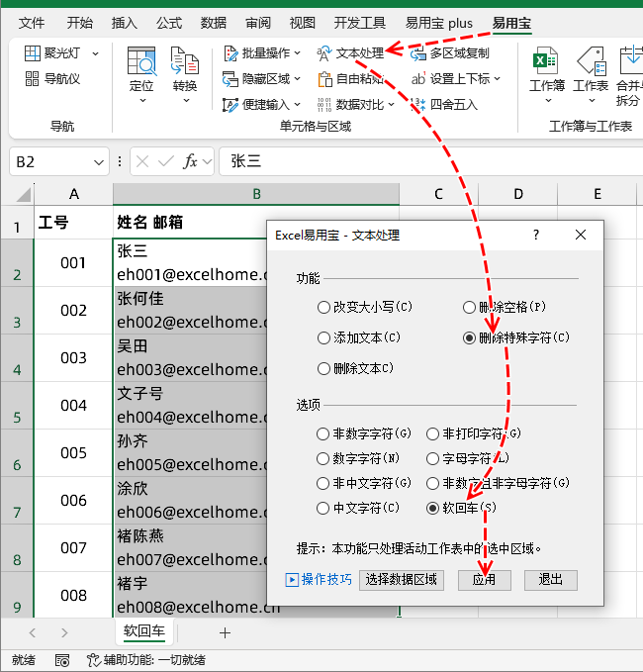Viewport: 643px width, 672px height.
Task: Expand the 数据对比 dropdown arrow
Action: [x=391, y=105]
